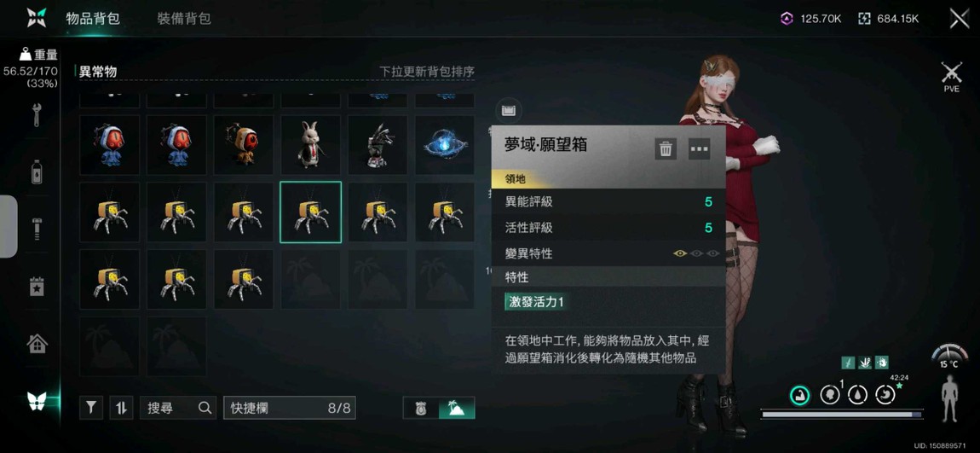Screen dimensions: 980x453
Task: Select the wrench tools sidebar category
Action: (x=37, y=115)
